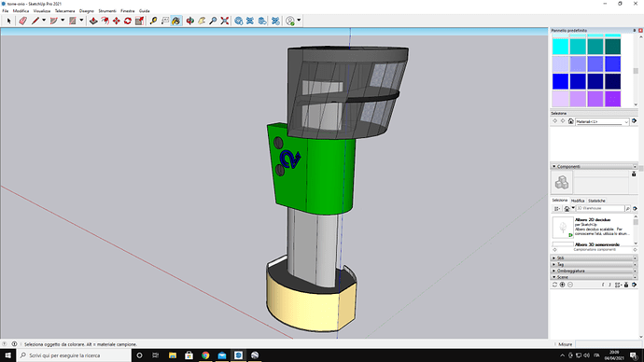The width and height of the screenshot is (644, 362).
Task: Select Albero 2D deciduo component thumbnail
Action: tap(563, 228)
